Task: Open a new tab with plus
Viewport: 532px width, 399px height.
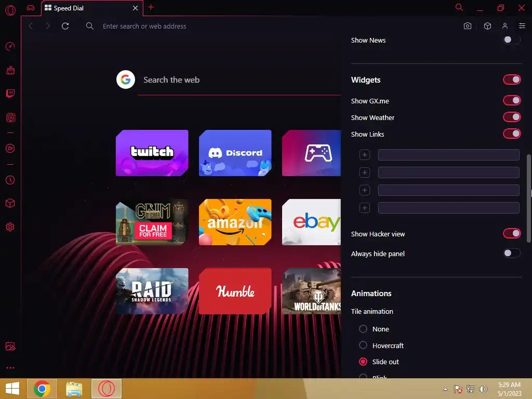Action: (151, 7)
